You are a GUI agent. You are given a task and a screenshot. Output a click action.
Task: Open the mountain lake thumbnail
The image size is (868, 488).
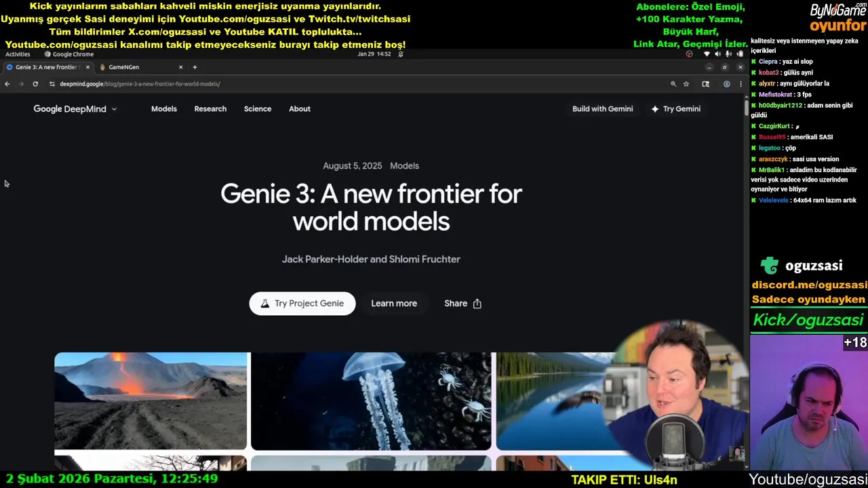pyautogui.click(x=556, y=401)
